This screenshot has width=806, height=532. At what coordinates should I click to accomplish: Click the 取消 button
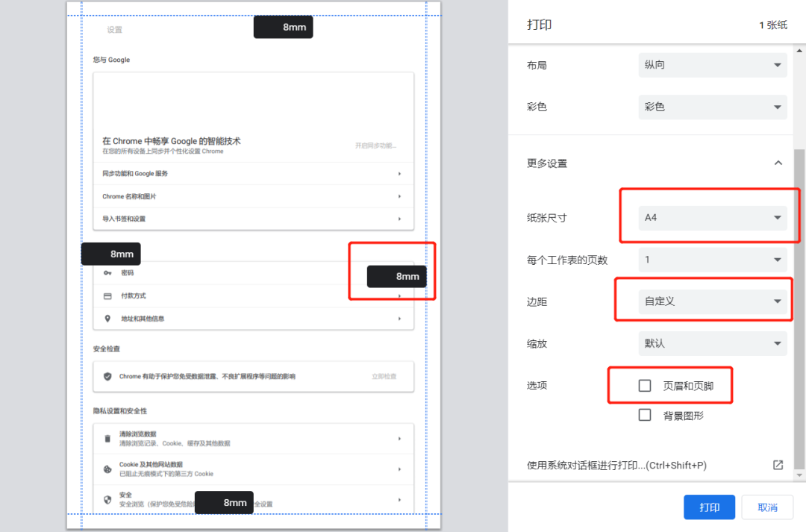click(767, 507)
